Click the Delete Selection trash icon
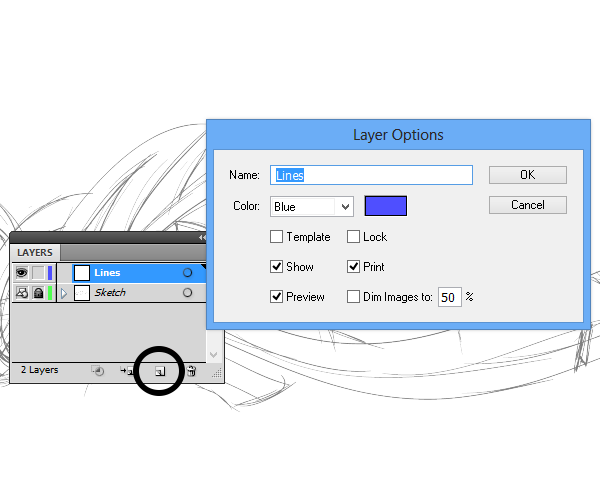600x492 pixels. point(191,371)
